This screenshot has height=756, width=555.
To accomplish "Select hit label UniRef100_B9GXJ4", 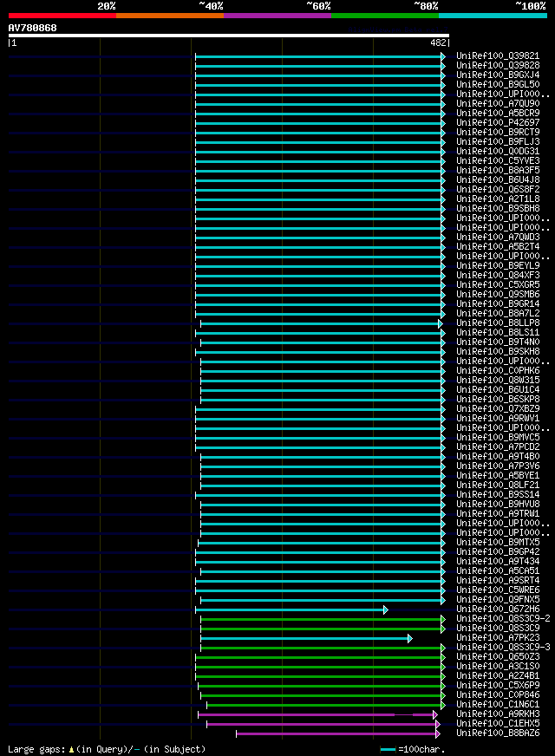I will pos(498,75).
